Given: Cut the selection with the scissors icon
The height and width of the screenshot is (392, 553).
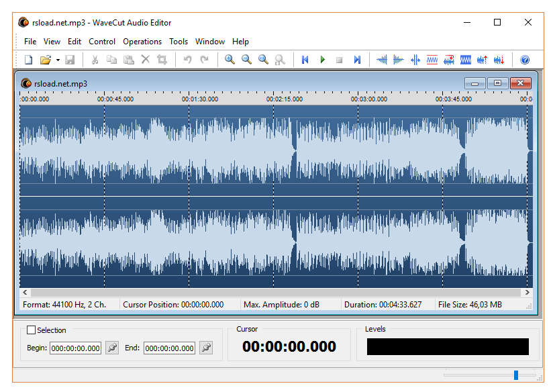Looking at the screenshot, I should click(94, 60).
